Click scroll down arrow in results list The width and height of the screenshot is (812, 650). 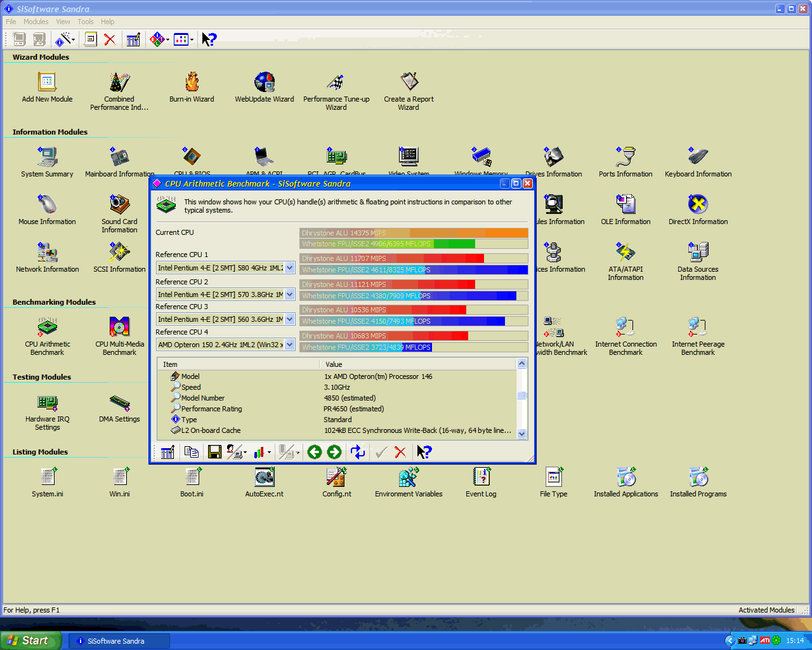(x=522, y=434)
